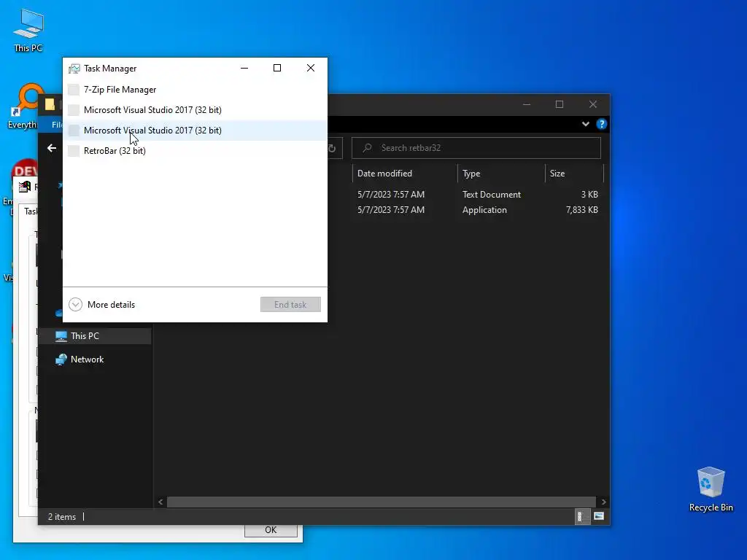The width and height of the screenshot is (747, 560).
Task: Click the 7-Zip File Manager process icon
Action: (74, 90)
